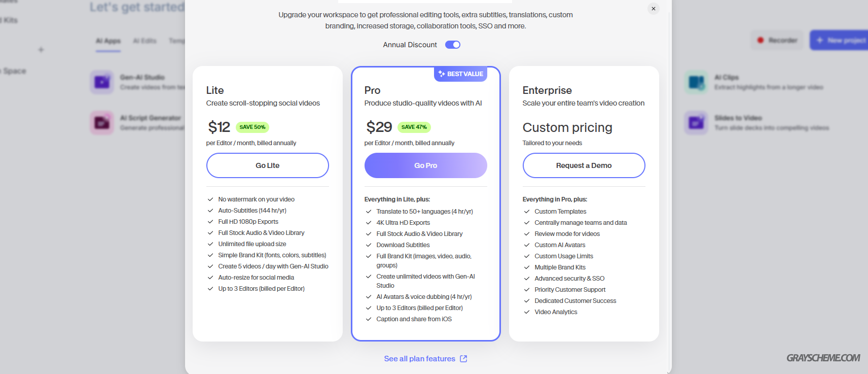Screen dimensions: 868x374
Task: Toggle the Annual Discount switch
Action: pyautogui.click(x=453, y=45)
